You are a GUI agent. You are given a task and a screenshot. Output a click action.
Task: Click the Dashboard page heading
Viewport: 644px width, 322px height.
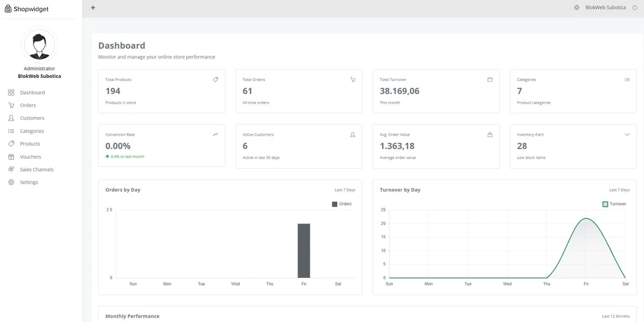coord(122,46)
